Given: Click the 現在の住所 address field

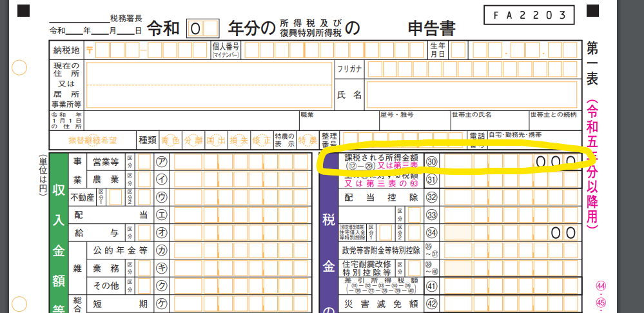Looking at the screenshot, I should [208, 85].
